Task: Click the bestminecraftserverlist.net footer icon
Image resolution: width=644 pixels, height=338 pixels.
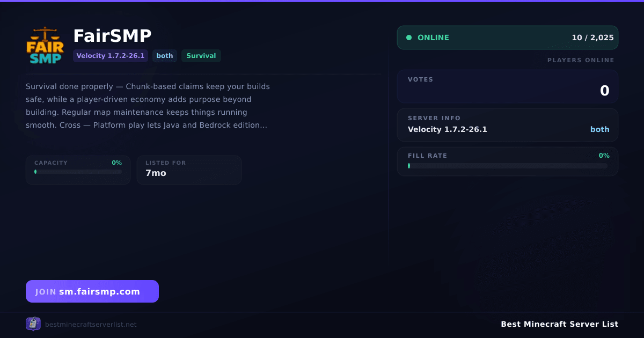Action: pos(33,324)
